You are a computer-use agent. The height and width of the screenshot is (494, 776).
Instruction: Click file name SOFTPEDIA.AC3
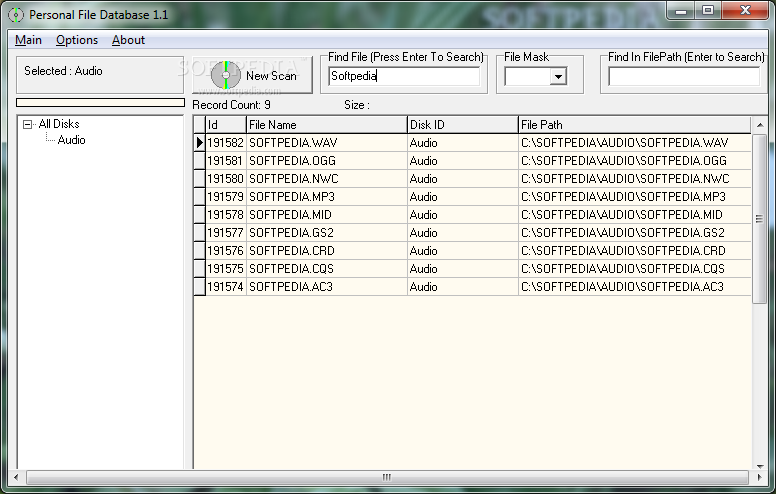point(291,287)
